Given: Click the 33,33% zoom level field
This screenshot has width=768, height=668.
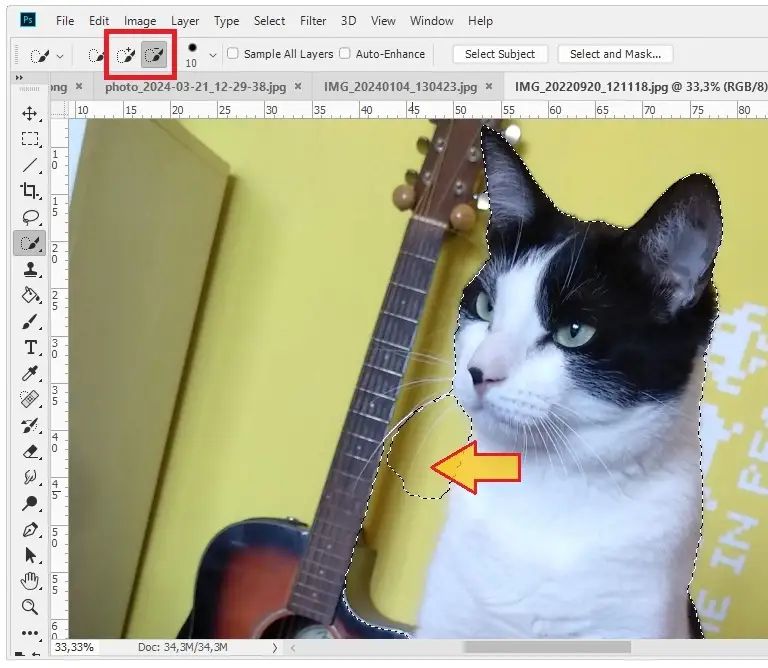Looking at the screenshot, I should (x=74, y=647).
